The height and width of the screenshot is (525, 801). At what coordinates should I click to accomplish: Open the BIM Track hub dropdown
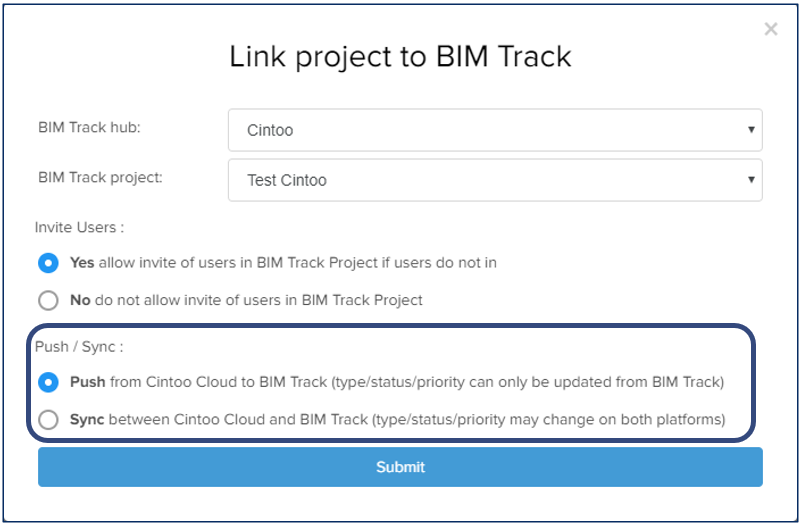[x=495, y=130]
